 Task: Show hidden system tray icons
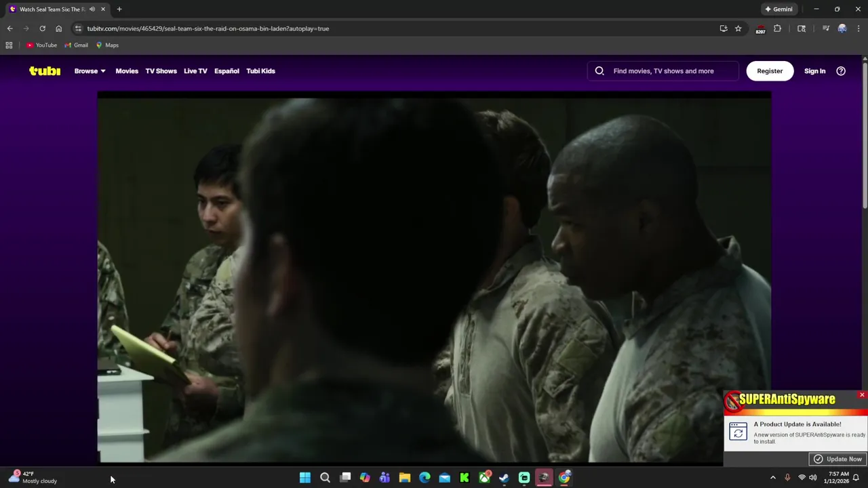pyautogui.click(x=772, y=478)
